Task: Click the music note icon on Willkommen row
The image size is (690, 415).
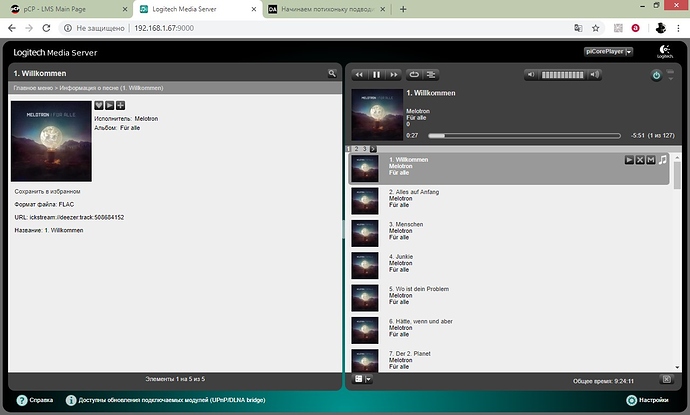Action: coord(662,160)
